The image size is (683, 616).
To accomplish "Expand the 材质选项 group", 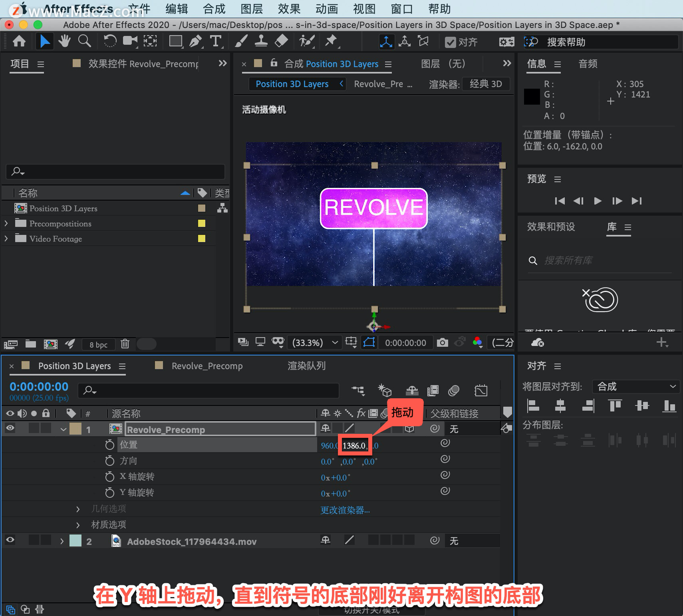I will coord(78,525).
